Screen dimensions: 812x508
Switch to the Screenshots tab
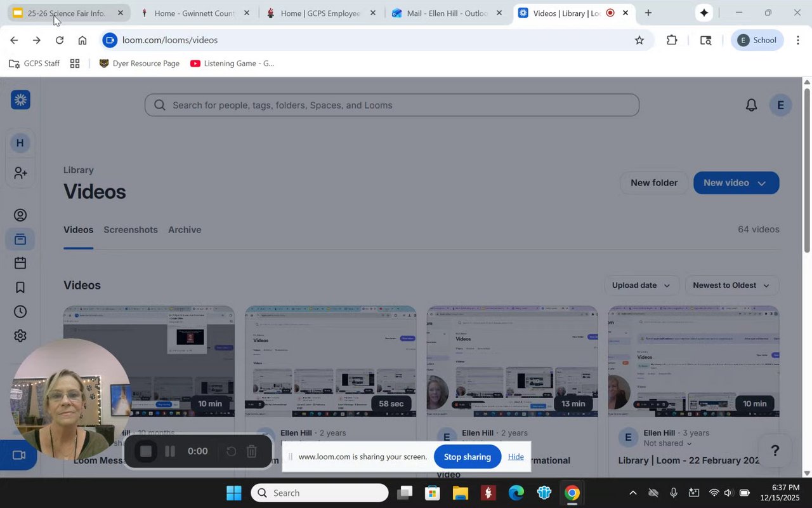tap(131, 230)
